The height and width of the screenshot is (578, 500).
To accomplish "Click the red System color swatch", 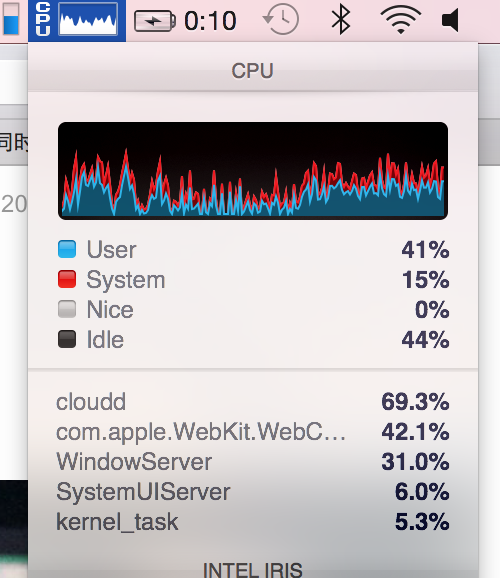I will point(67,279).
